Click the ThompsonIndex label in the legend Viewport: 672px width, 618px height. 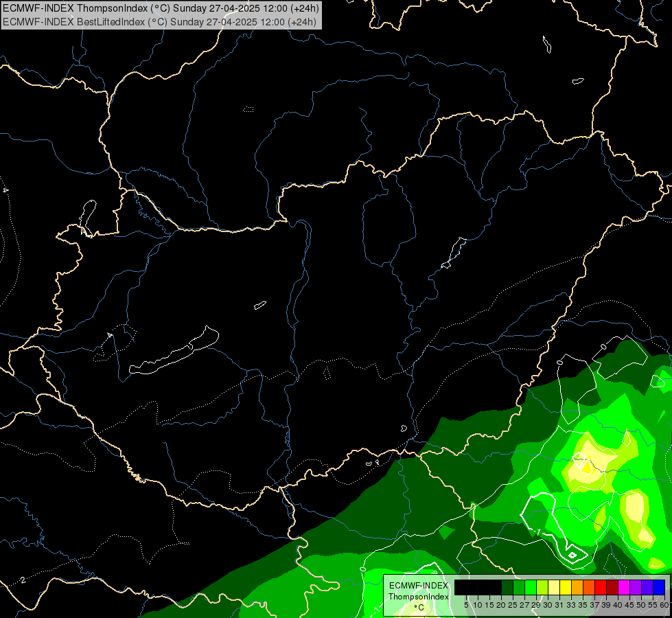point(418,597)
